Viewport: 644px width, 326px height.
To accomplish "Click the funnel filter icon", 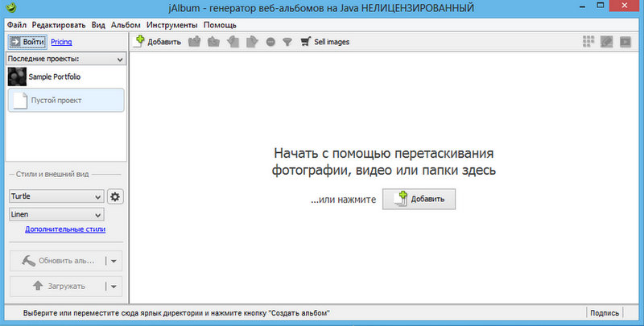I will [287, 42].
